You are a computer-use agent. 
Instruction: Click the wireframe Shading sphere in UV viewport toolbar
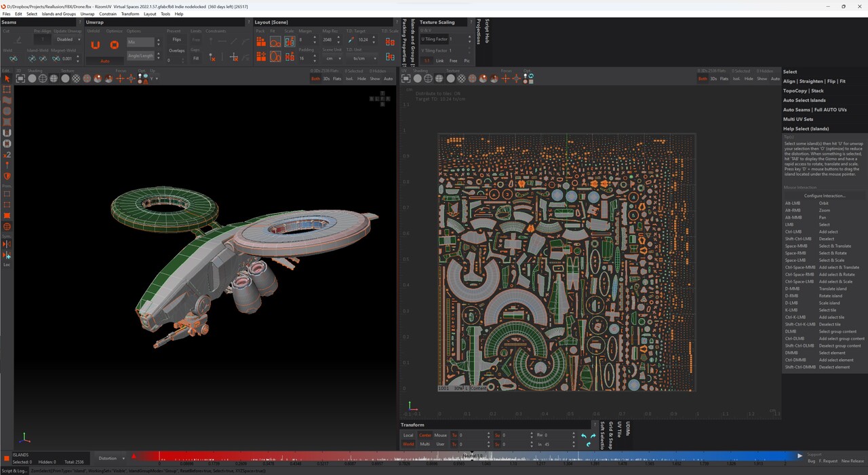pos(429,79)
